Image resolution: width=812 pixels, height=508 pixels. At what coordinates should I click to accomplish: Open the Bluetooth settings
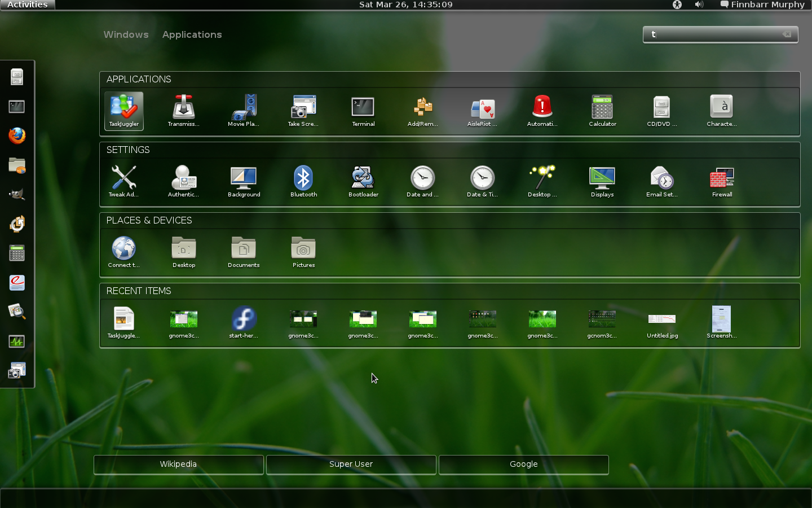[x=303, y=182]
